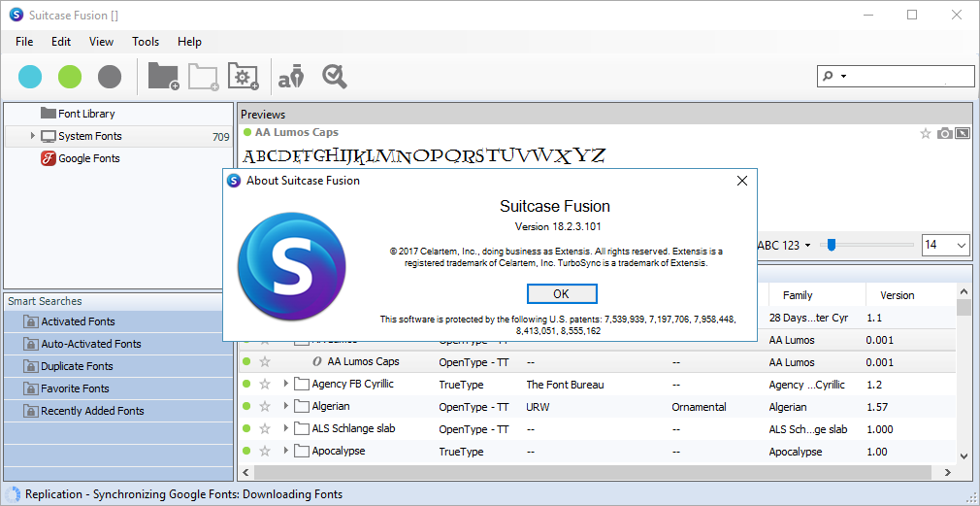Screen dimensions: 980x506
Task: Open the preview size 14 combo box
Action: click(946, 245)
